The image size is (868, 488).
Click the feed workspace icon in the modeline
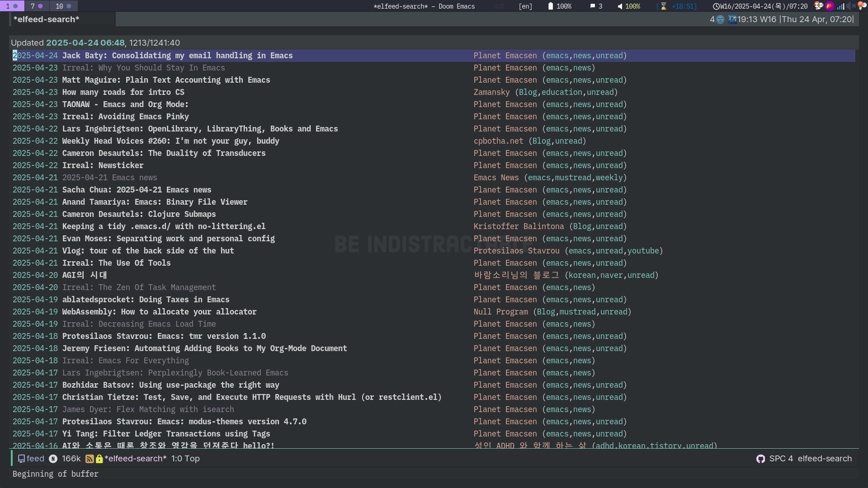(21, 459)
